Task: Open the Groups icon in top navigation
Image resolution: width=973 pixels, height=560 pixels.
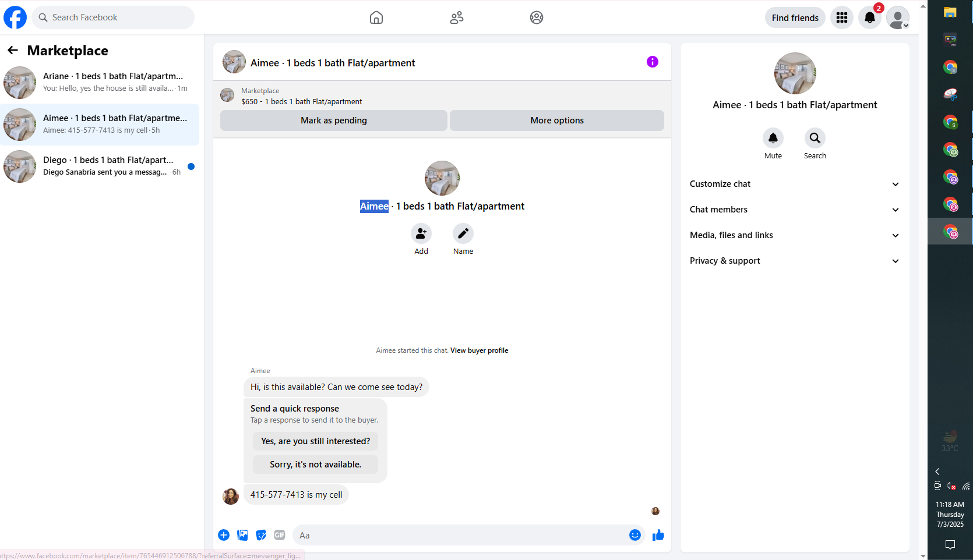Action: click(x=537, y=17)
